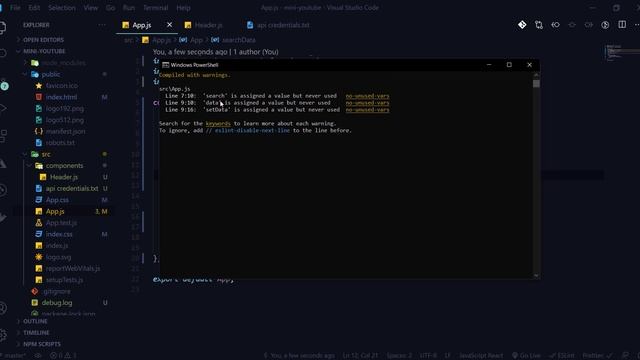640x360 pixels.
Task: Click first no-unused-vars link for 'search' warning
Action: tap(367, 96)
